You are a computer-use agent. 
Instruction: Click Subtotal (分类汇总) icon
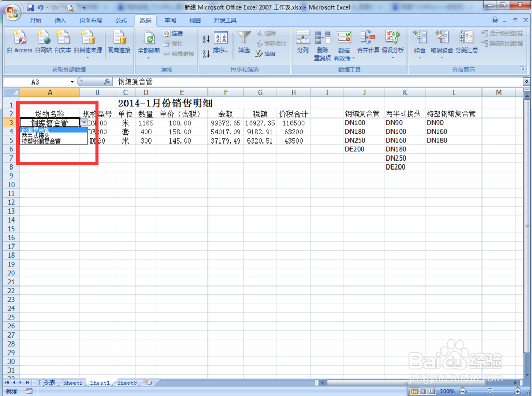tap(467, 37)
